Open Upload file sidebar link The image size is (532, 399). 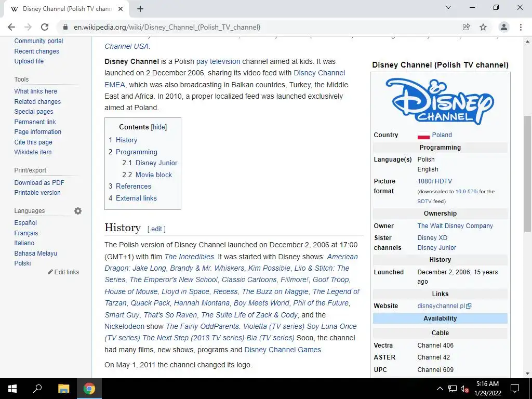coord(29,61)
